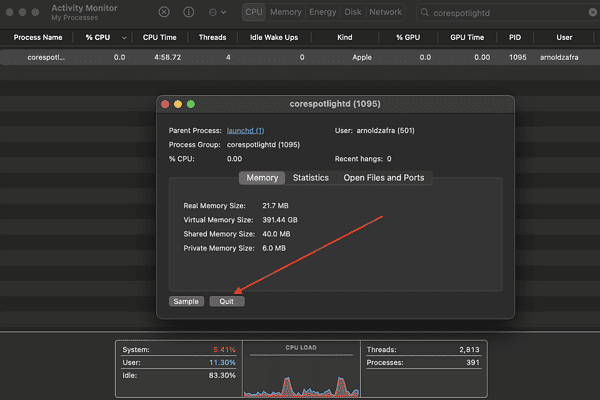
Task: Sort by Process Name column
Action: coord(38,38)
